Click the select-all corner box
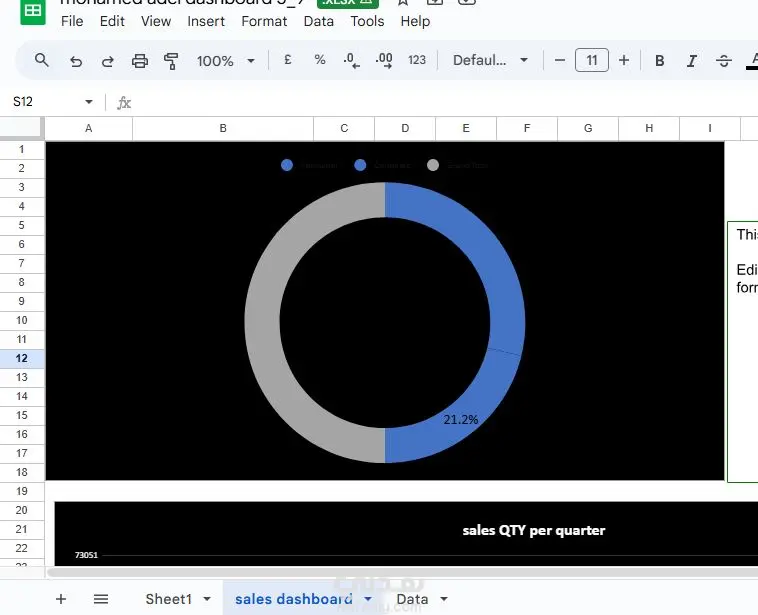The width and height of the screenshot is (758, 615). [x=21, y=128]
